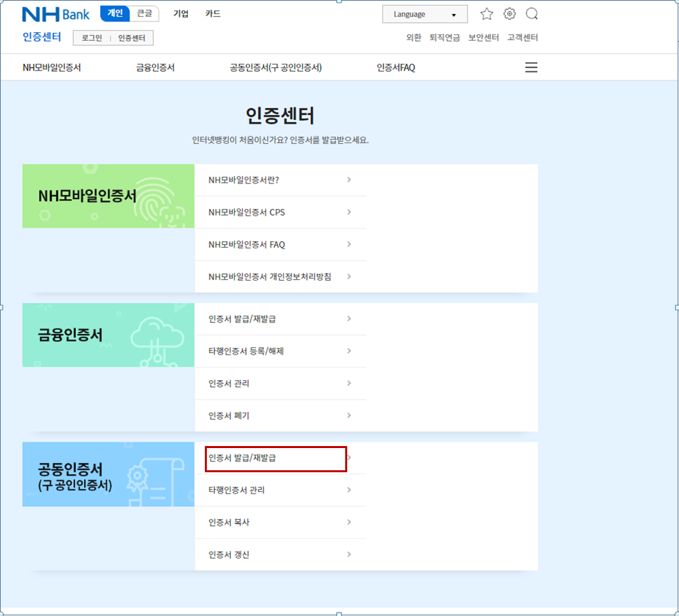The width and height of the screenshot is (679, 616).
Task: Open 퇴직연금 link
Action: click(445, 38)
